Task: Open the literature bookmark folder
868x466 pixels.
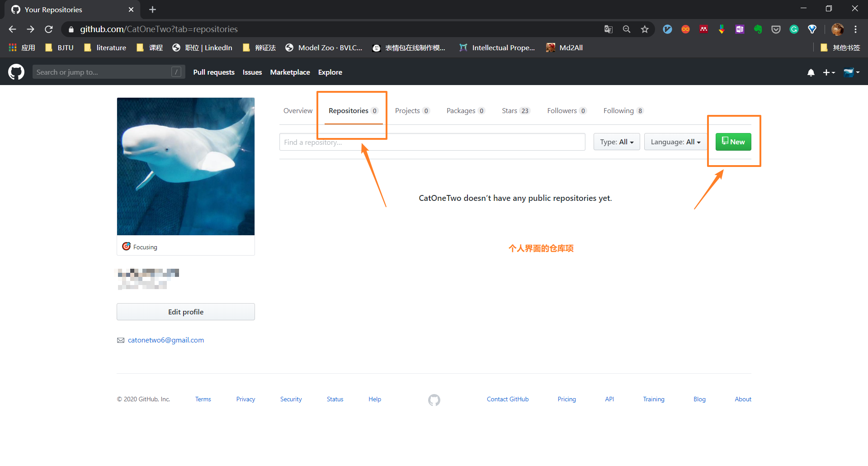Action: pos(105,48)
